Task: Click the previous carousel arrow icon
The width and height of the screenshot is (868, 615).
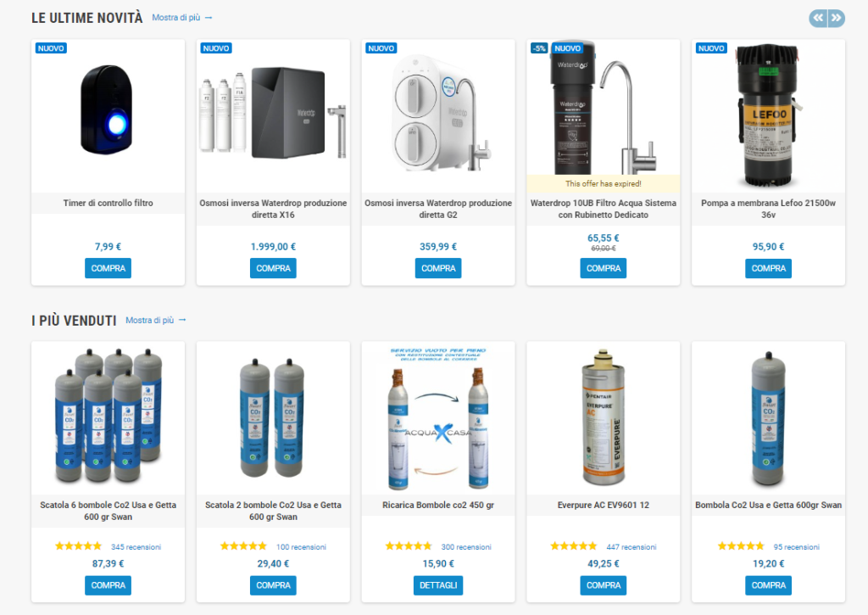Action: 818,19
